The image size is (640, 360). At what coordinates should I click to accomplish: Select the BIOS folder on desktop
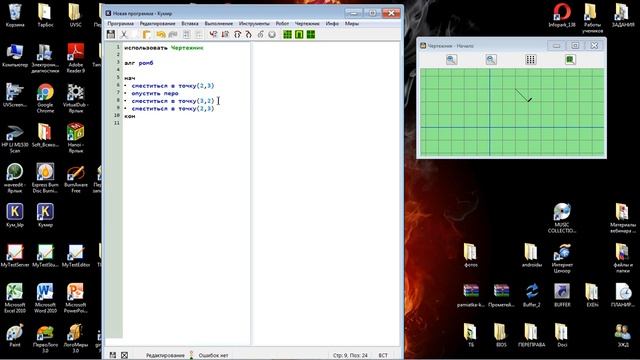[x=501, y=336]
